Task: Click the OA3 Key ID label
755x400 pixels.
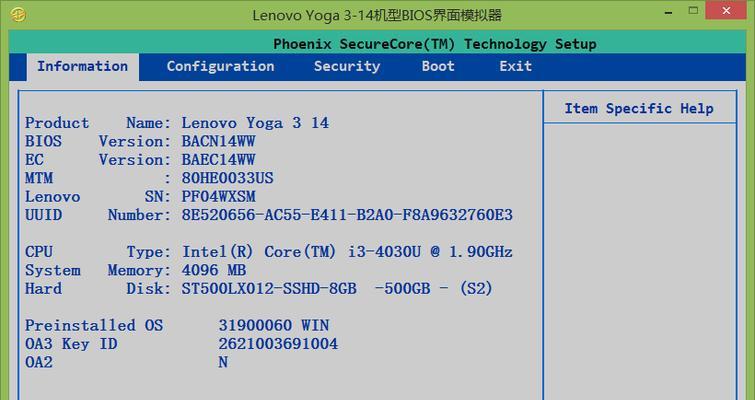Action: click(x=71, y=344)
